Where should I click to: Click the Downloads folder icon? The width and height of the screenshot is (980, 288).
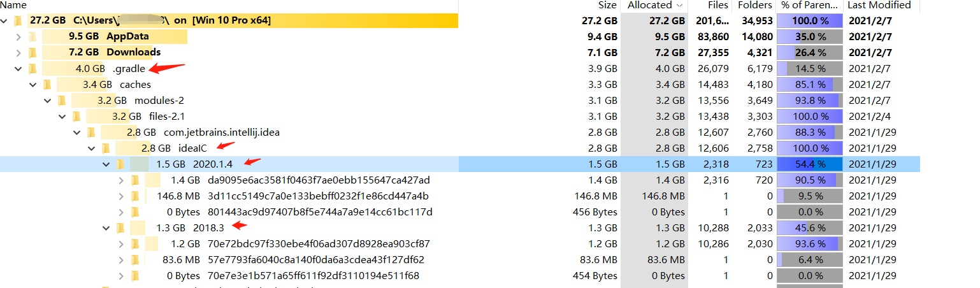32,52
